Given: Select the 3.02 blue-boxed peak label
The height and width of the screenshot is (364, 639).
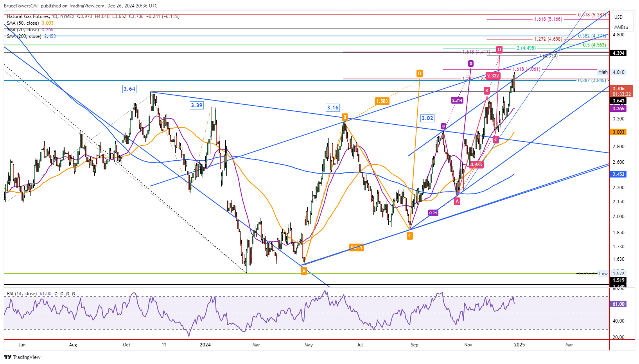Looking at the screenshot, I should pyautogui.click(x=427, y=118).
